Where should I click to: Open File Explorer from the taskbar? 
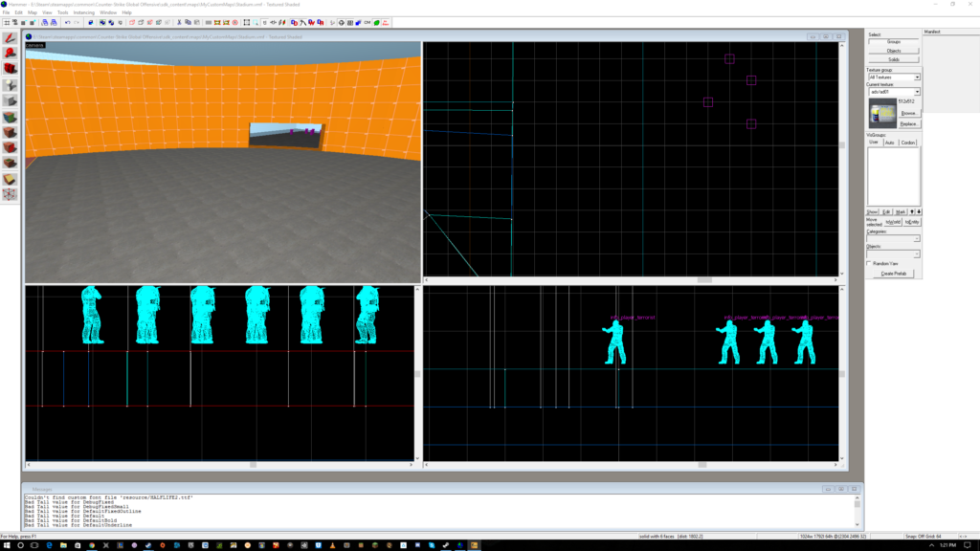pyautogui.click(x=63, y=545)
